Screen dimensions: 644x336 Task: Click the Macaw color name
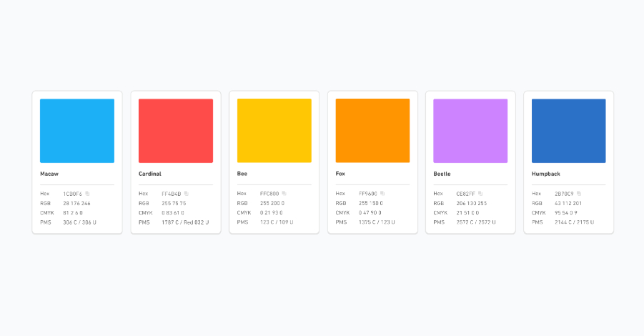[x=49, y=174]
